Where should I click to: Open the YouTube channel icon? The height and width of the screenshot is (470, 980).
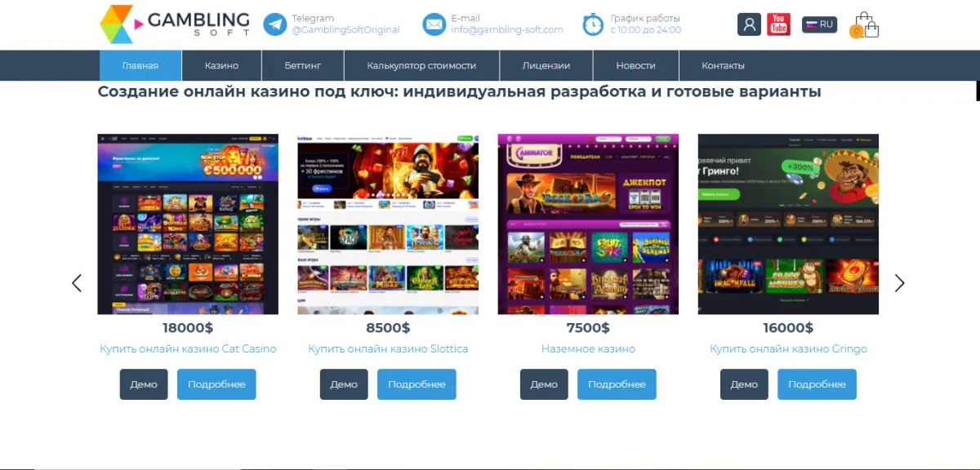click(x=779, y=24)
